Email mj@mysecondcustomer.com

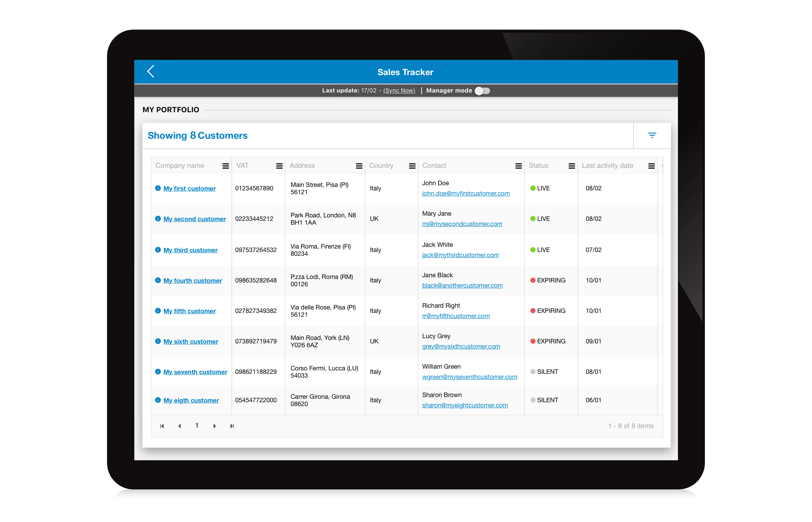(x=462, y=224)
